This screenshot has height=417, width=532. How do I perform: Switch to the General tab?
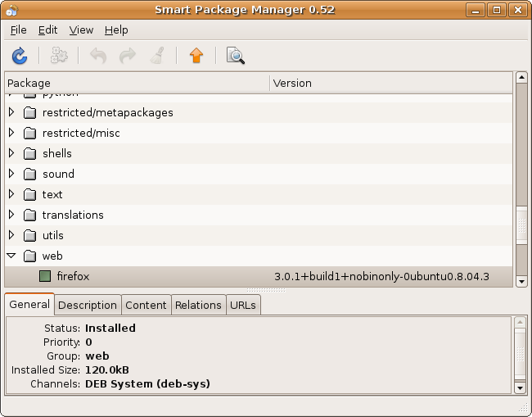(29, 304)
